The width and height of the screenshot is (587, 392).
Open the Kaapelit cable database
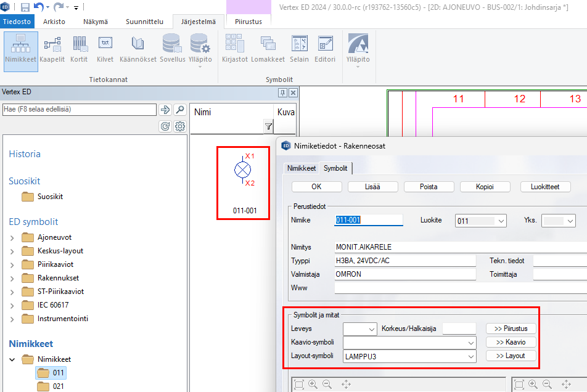52,48
